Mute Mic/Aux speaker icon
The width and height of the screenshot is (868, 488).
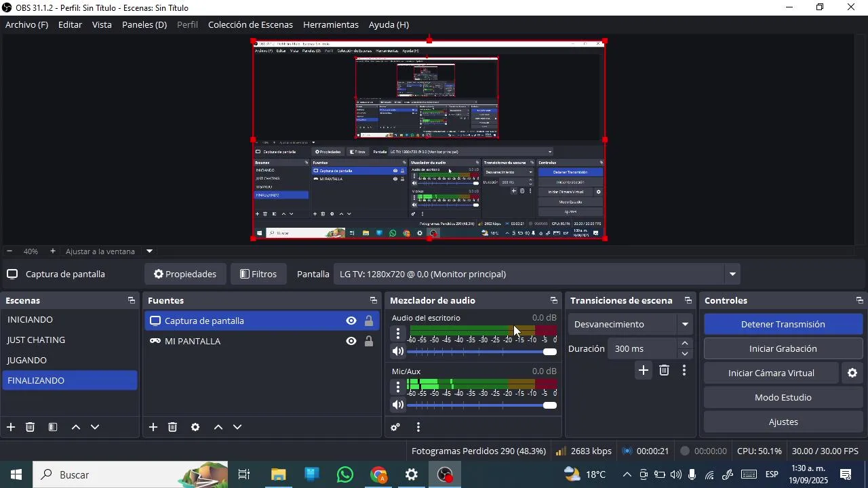398,405
